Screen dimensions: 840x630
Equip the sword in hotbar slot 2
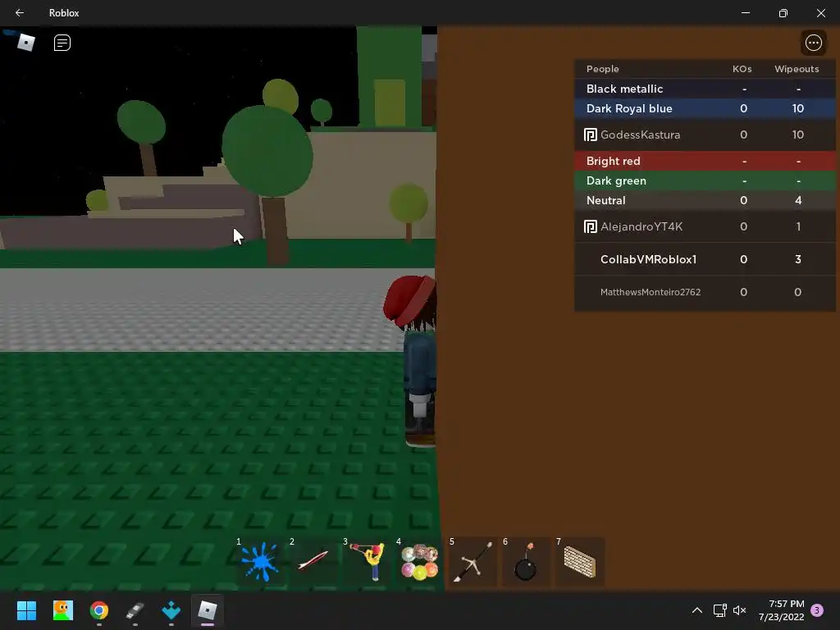(x=313, y=561)
